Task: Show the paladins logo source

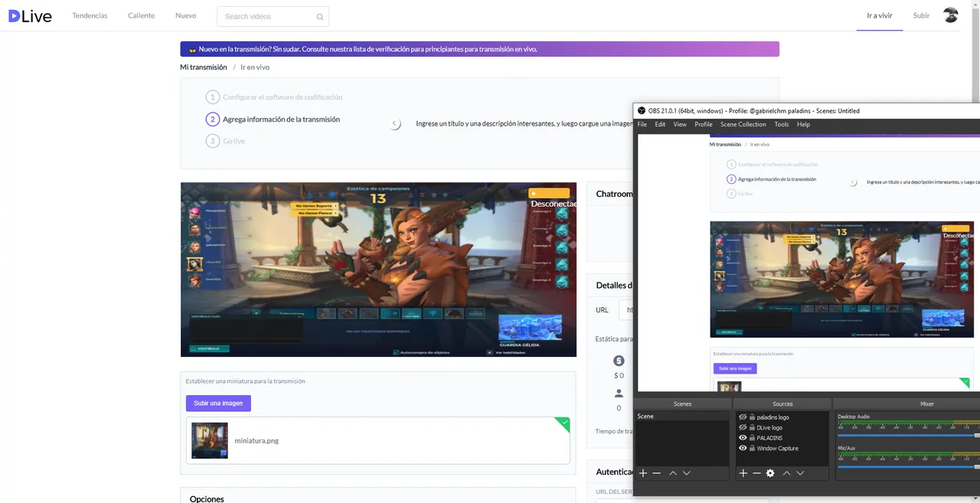Action: (x=743, y=417)
